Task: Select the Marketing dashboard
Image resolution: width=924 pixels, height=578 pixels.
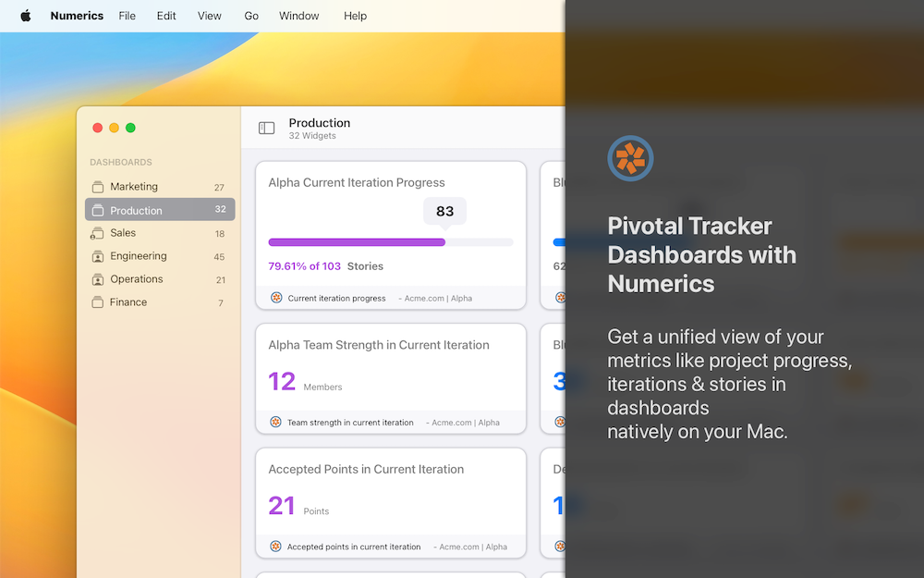Action: click(x=160, y=187)
